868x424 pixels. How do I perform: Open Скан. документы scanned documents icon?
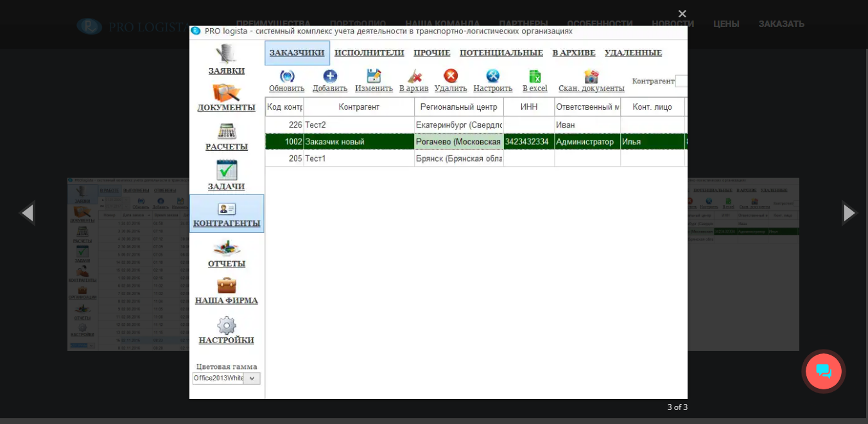(591, 76)
